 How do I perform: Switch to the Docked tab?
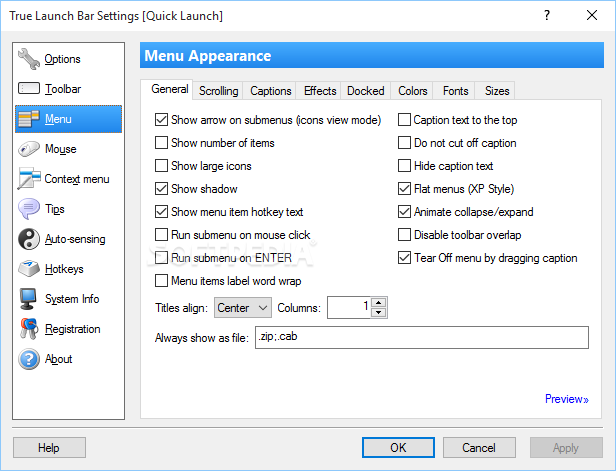point(365,91)
